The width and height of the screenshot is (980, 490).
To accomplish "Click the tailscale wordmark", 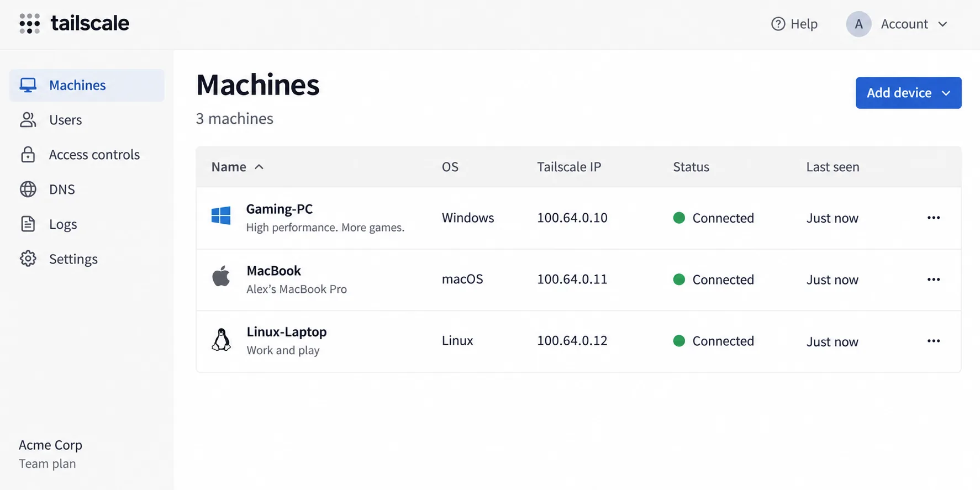I will (90, 23).
